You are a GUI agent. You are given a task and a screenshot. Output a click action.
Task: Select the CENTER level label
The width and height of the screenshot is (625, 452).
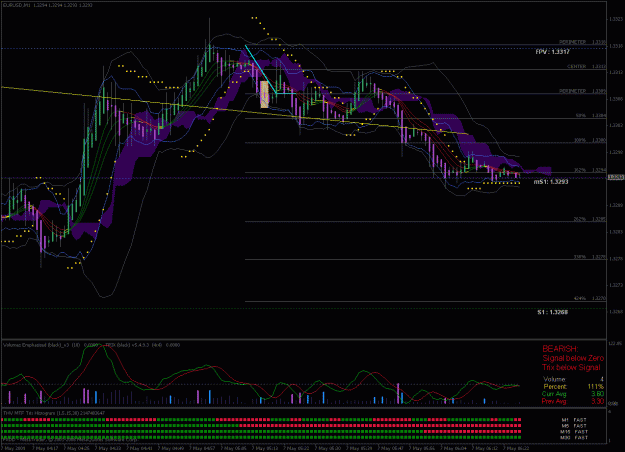click(576, 67)
